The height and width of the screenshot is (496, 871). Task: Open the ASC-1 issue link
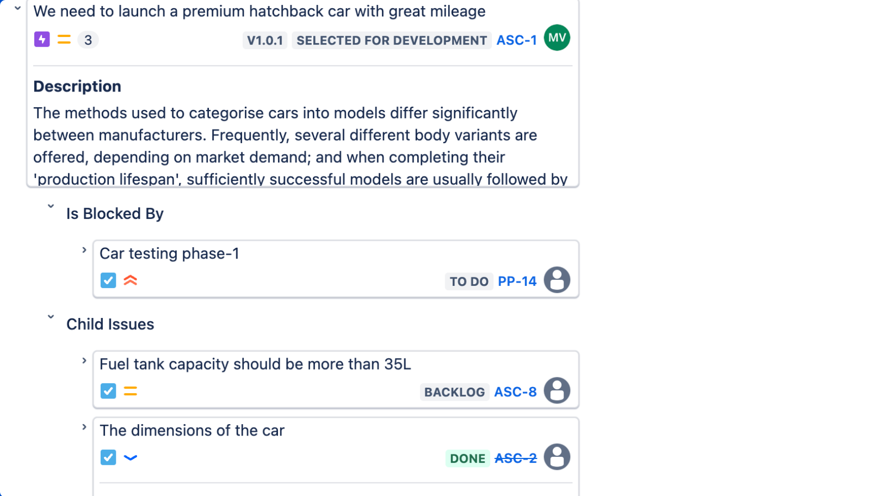point(516,40)
